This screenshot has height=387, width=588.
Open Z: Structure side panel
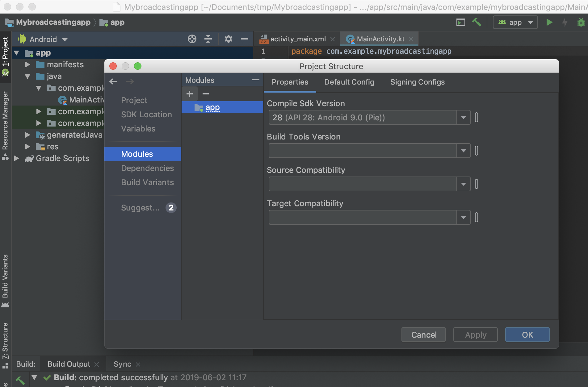[x=5, y=346]
